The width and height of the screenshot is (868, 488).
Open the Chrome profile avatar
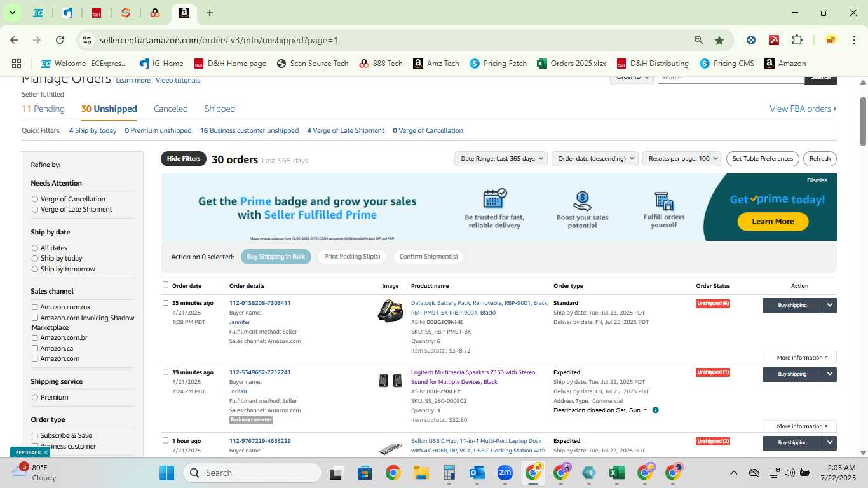[831, 40]
